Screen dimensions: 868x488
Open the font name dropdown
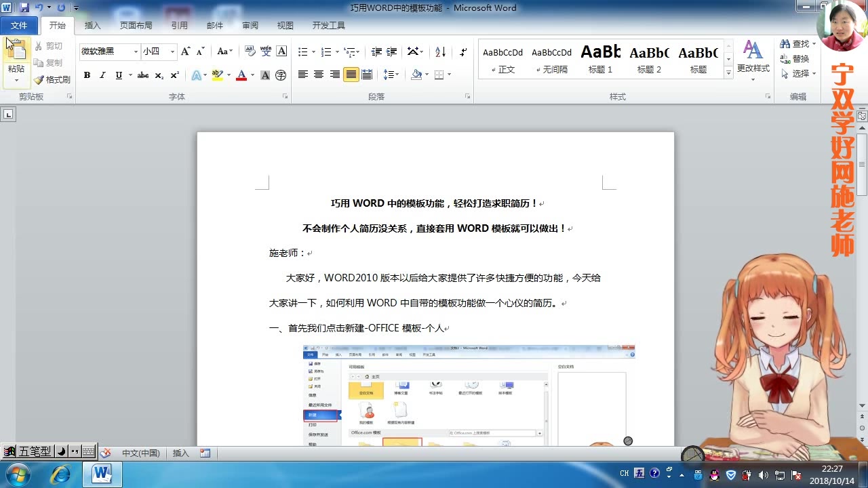click(x=136, y=52)
